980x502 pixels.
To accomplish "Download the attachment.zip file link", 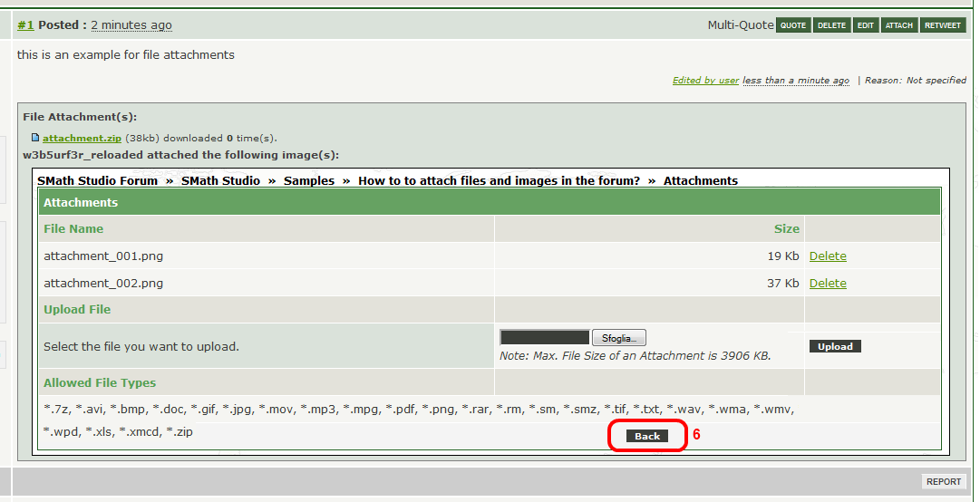I will coord(82,138).
